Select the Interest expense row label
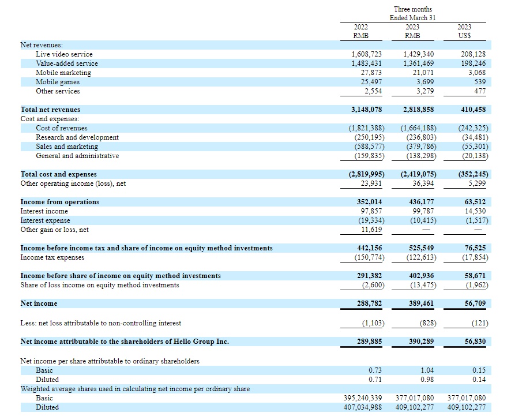This screenshot has width=511, height=420. point(45,220)
